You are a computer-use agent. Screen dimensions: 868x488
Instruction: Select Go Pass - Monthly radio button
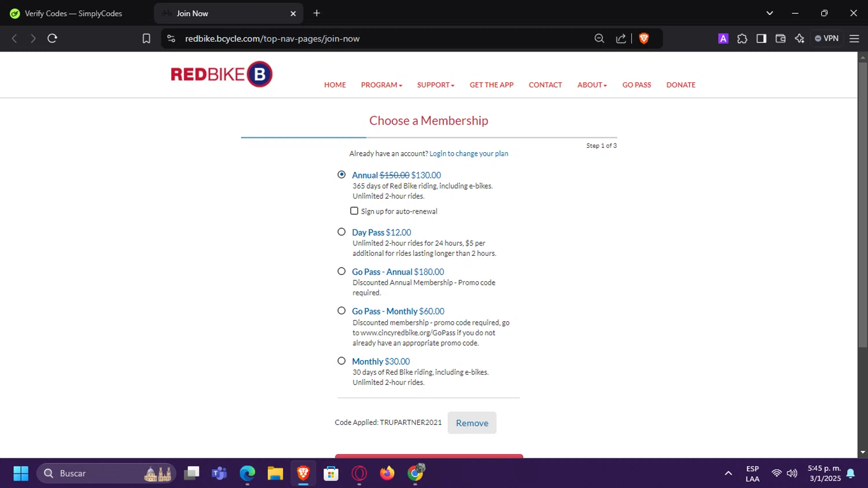341,310
